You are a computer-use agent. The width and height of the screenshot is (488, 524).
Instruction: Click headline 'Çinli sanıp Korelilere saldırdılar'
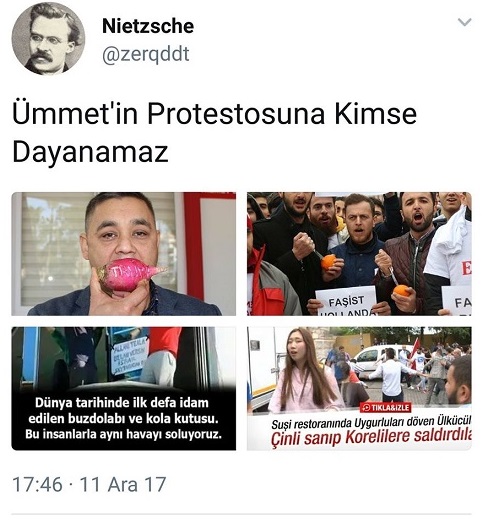click(371, 437)
